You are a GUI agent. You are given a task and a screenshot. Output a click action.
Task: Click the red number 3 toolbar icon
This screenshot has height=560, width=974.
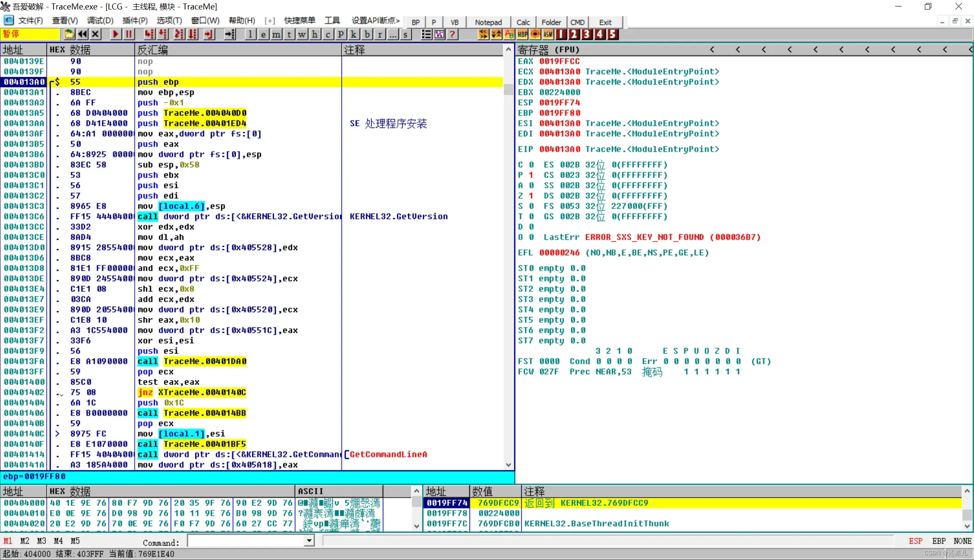click(587, 34)
